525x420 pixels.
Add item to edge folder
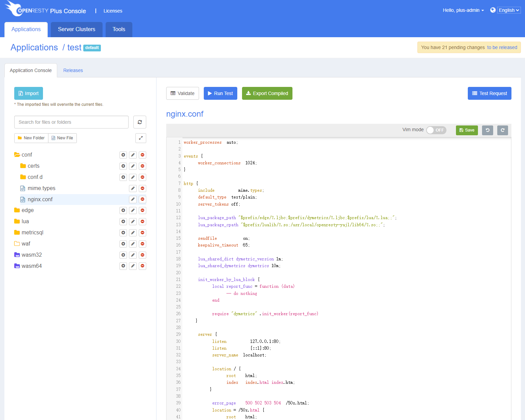point(123,210)
